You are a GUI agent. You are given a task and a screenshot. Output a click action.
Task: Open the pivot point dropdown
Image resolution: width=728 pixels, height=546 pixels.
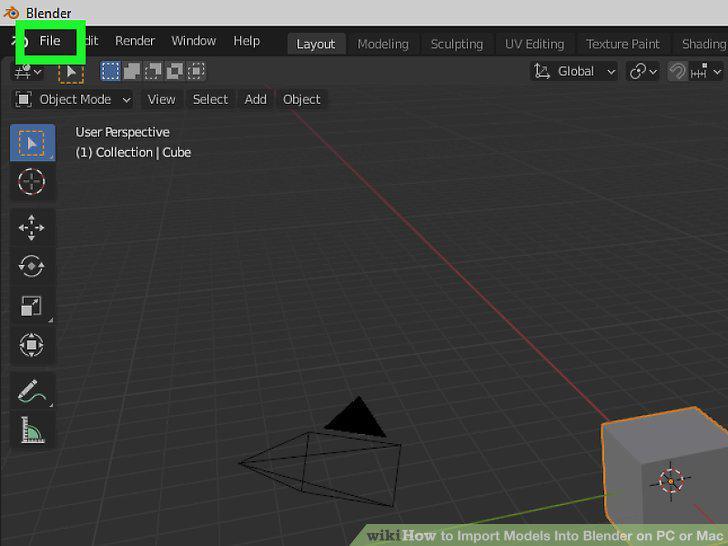click(x=643, y=72)
